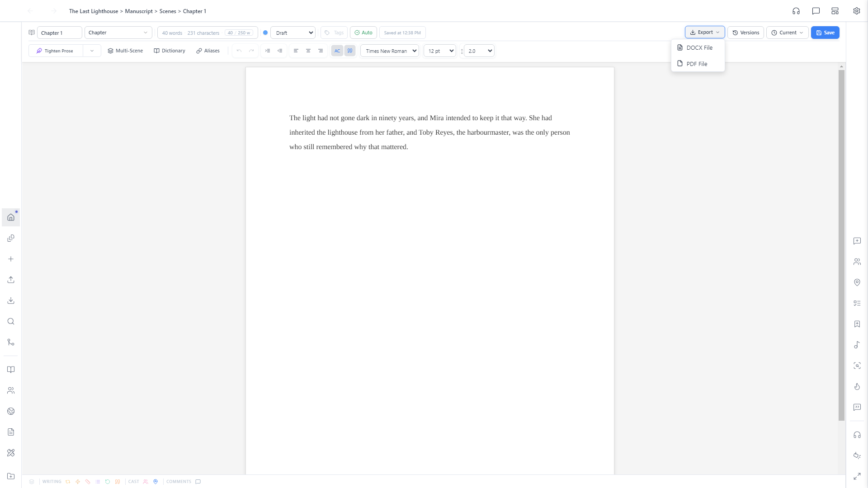Click the add comment icon in right sidebar
The height and width of the screenshot is (488, 868).
pyautogui.click(x=857, y=241)
